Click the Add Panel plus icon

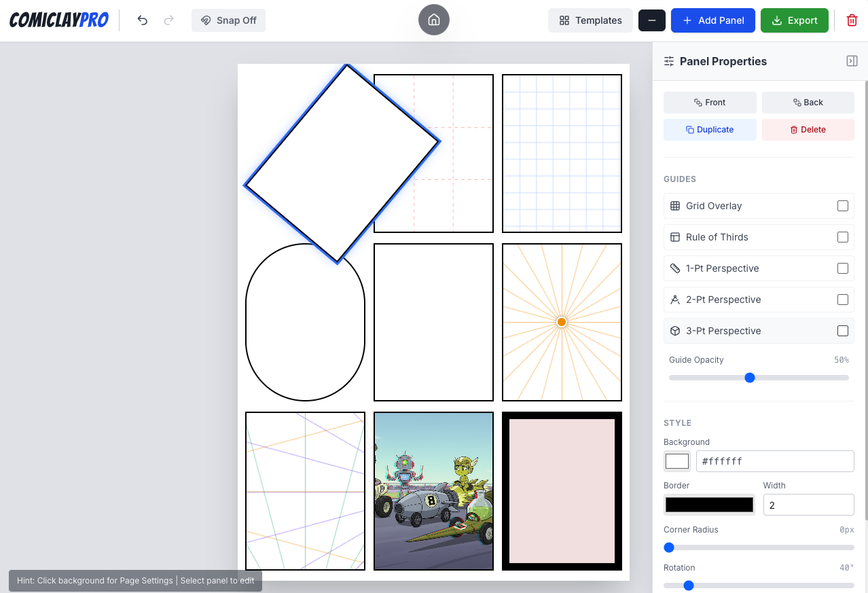coord(687,20)
